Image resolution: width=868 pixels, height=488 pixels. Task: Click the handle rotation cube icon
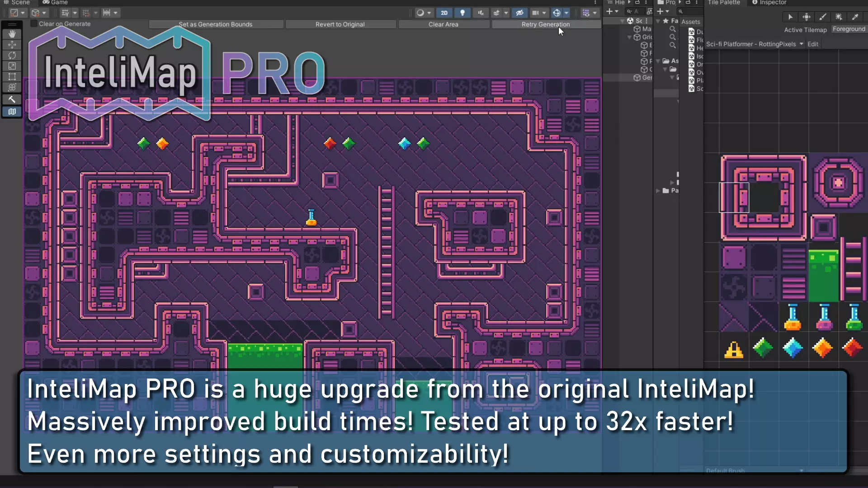36,13
